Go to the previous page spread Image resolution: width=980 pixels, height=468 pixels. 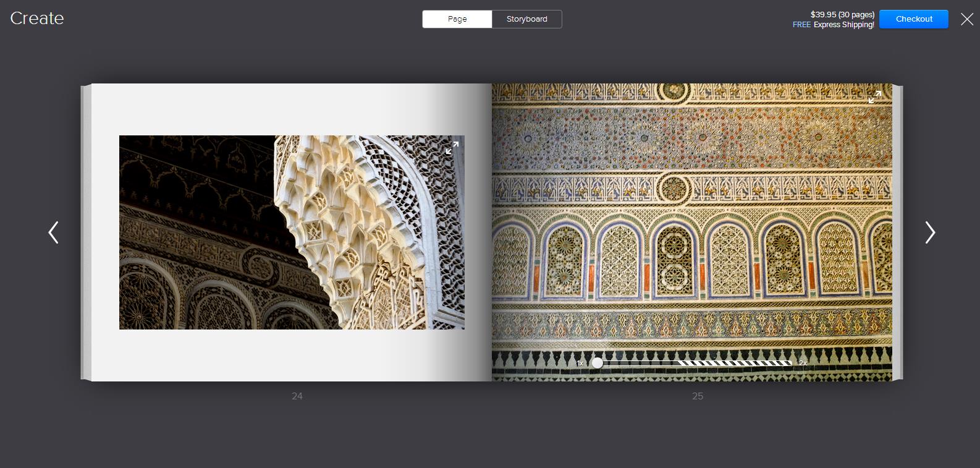pos(54,232)
